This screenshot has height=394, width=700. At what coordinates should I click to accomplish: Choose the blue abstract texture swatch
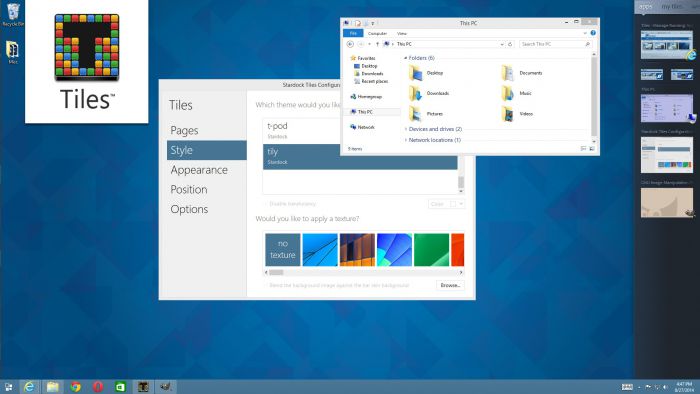(394, 249)
